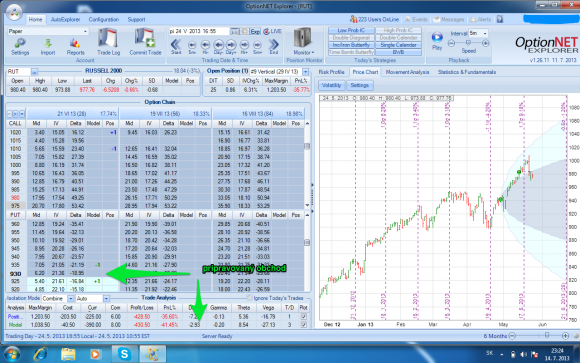Jump to End of trading date
Viewport: 580px width, 363px height.
tap(274, 45)
